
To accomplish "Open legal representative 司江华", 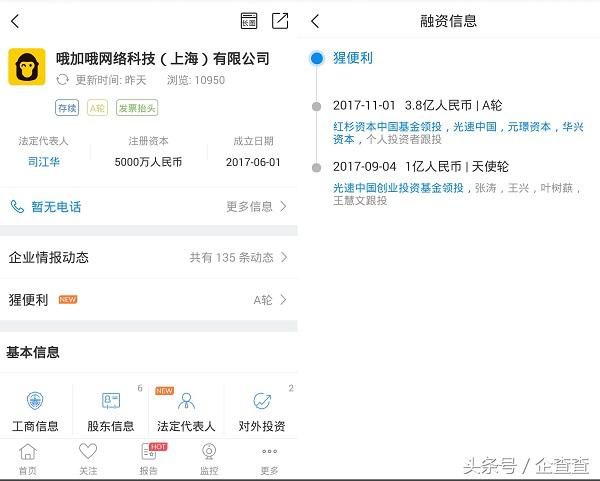I will [x=44, y=162].
